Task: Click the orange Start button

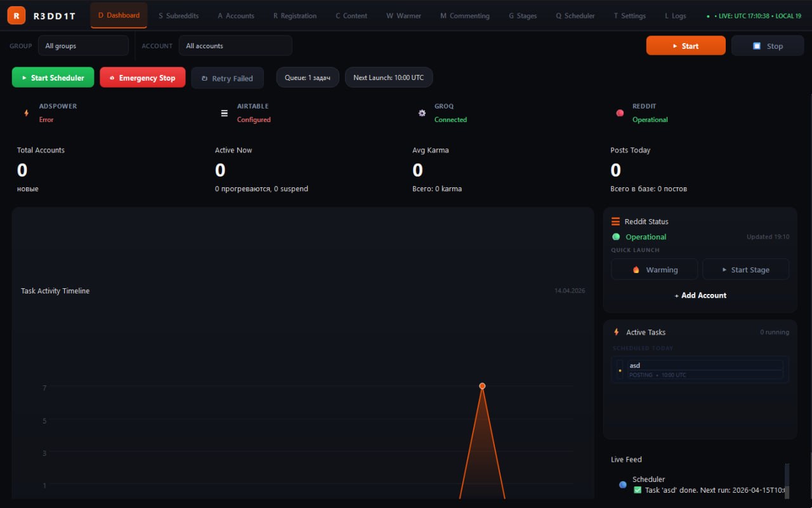Action: tap(686, 46)
